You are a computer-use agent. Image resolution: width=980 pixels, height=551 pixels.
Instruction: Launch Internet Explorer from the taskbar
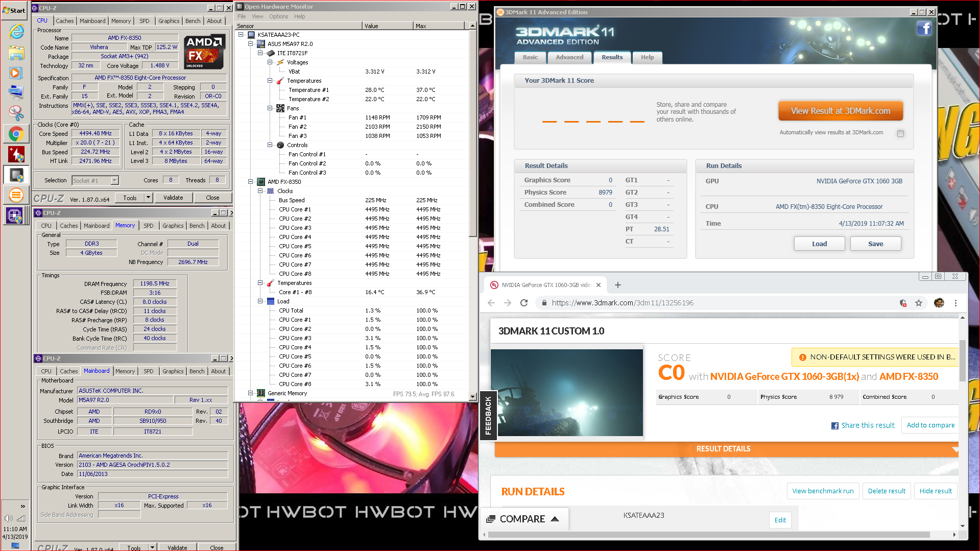tap(16, 32)
